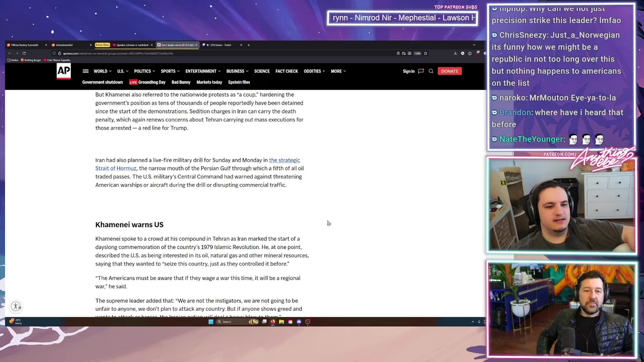Click Sign in on AP header
This screenshot has width=644, height=362.
coord(409,71)
